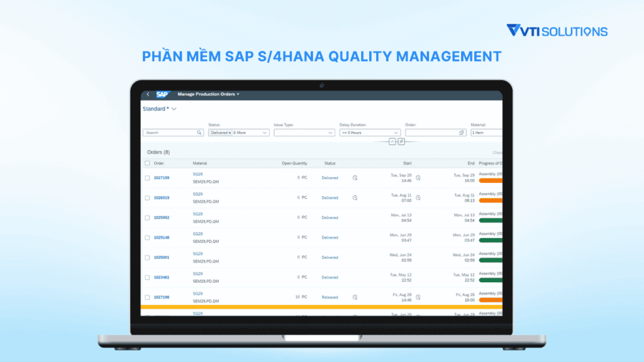Select checkbox for order 1023461

(147, 277)
